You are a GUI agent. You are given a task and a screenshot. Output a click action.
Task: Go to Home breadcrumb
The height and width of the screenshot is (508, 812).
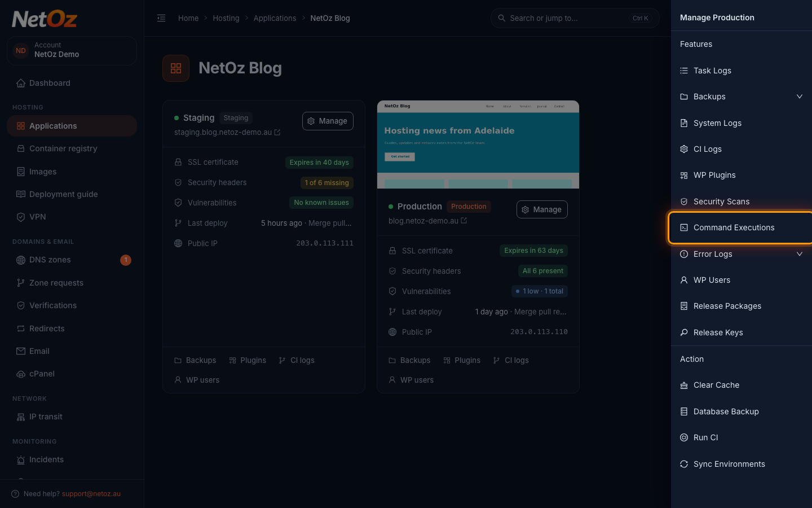tap(188, 18)
